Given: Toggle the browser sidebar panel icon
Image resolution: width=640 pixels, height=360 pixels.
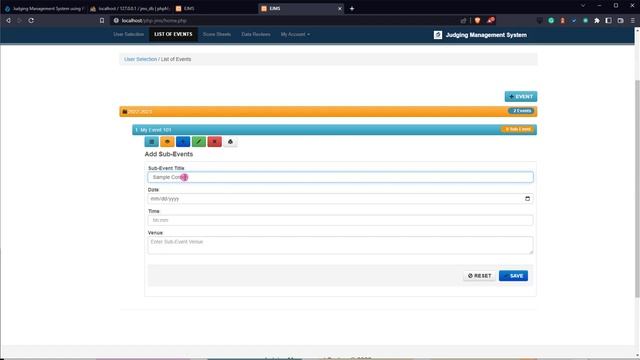Looking at the screenshot, I should click(609, 20).
